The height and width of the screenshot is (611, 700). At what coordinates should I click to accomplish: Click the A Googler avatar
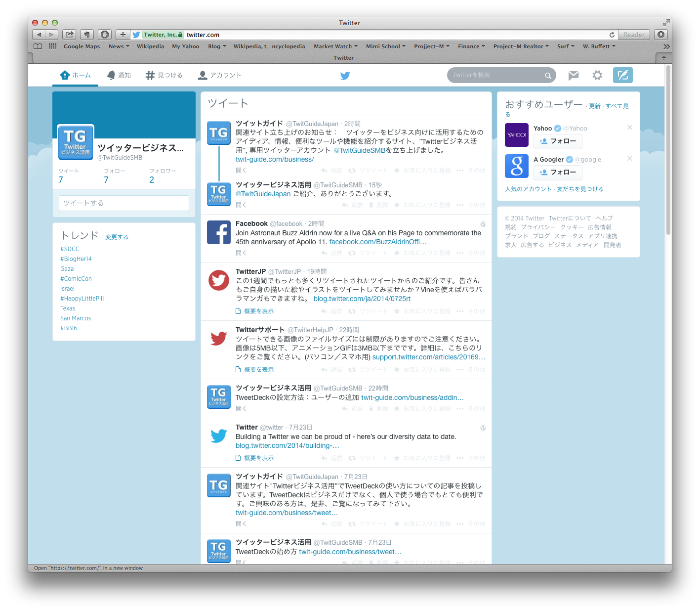click(517, 166)
